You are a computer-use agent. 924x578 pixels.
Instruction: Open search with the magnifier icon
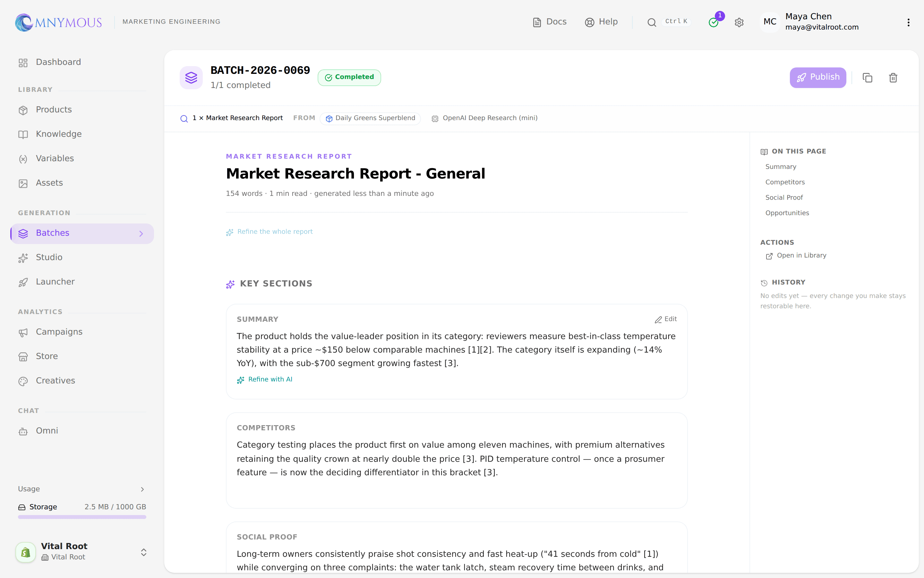[651, 22]
